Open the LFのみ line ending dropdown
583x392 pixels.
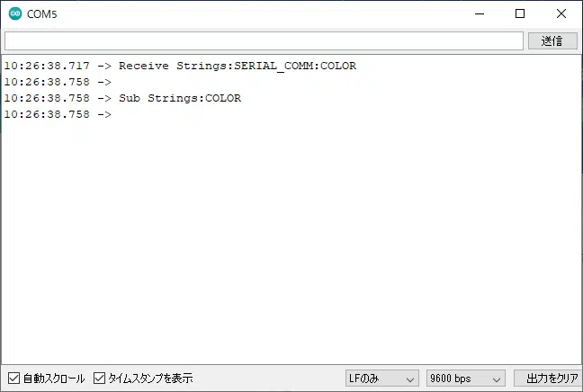[x=381, y=379]
